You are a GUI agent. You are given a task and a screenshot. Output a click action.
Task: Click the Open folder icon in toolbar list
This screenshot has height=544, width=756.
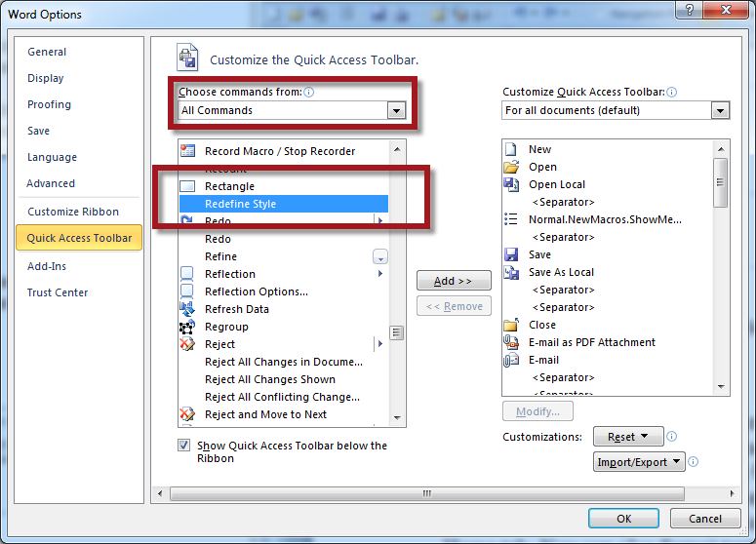pyautogui.click(x=511, y=167)
